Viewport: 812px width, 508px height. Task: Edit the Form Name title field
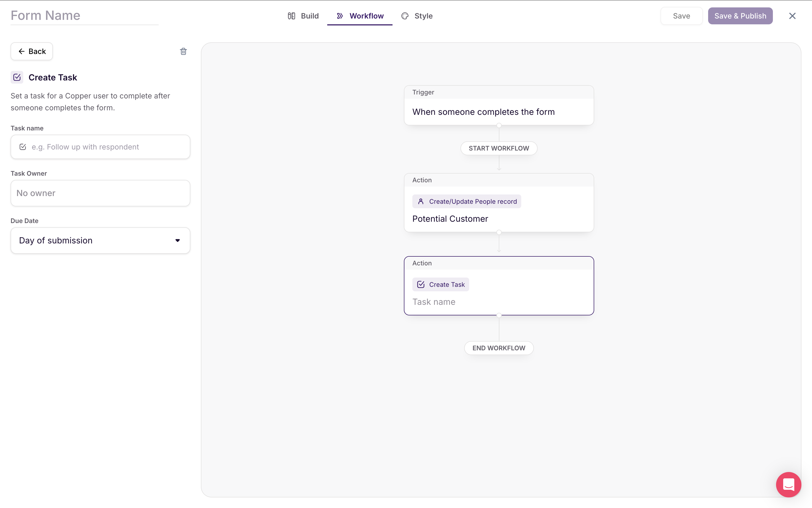pyautogui.click(x=85, y=16)
